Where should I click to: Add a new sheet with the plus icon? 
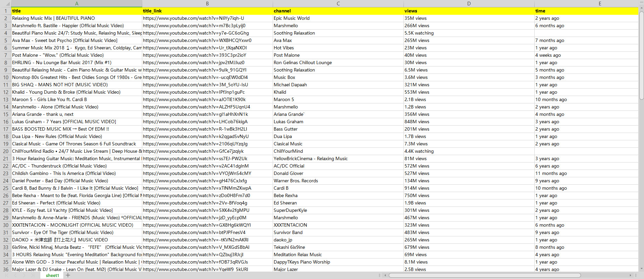click(68, 275)
